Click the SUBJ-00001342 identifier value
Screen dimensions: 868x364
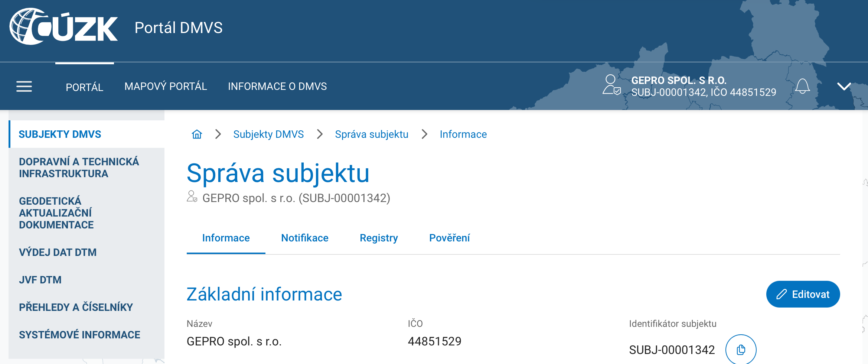[x=672, y=350]
